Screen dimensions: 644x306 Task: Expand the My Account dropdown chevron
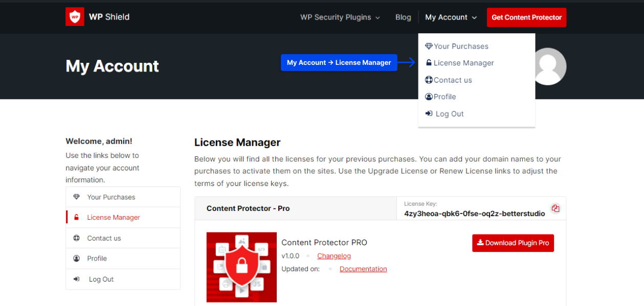pos(475,17)
